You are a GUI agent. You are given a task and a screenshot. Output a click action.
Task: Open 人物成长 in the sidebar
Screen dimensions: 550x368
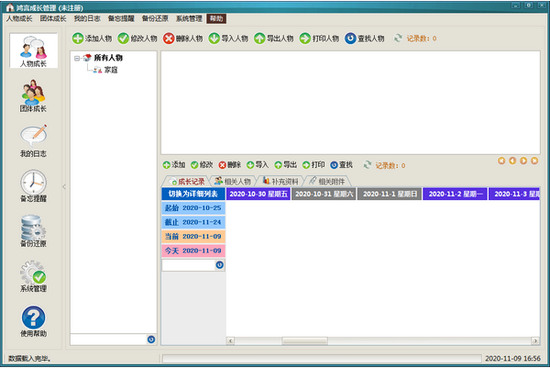[33, 51]
